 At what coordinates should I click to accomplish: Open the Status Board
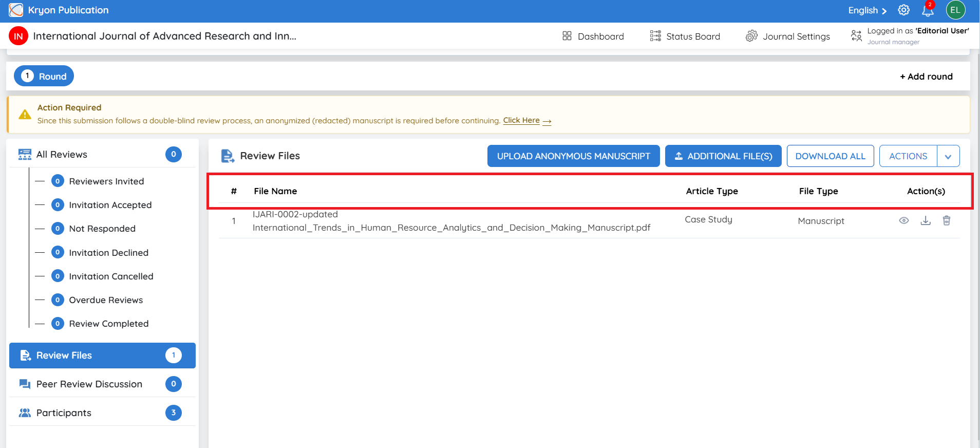(x=685, y=36)
